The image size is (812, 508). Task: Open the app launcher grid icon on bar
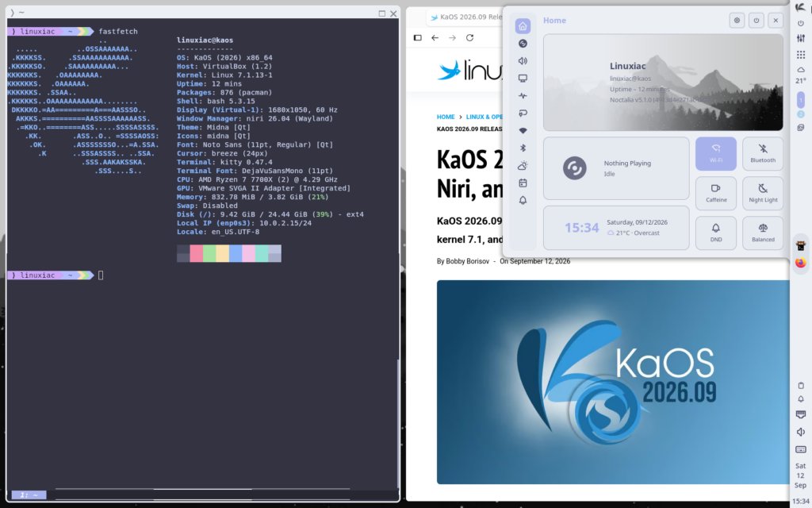coord(801,55)
